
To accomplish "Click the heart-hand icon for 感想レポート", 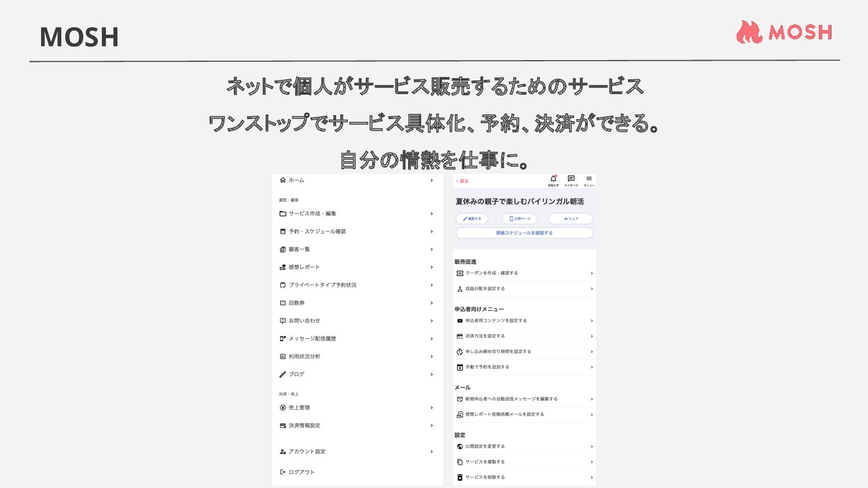I will click(x=282, y=267).
